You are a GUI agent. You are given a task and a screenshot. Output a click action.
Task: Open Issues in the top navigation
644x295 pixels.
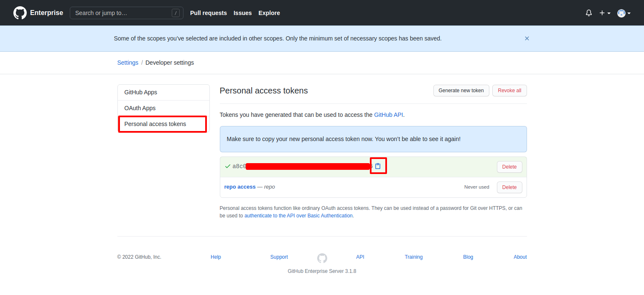pyautogui.click(x=243, y=13)
